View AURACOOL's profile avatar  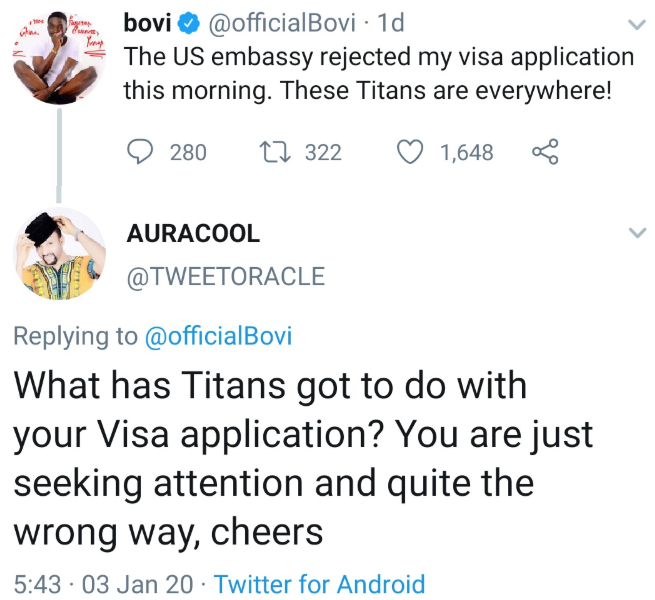(58, 255)
